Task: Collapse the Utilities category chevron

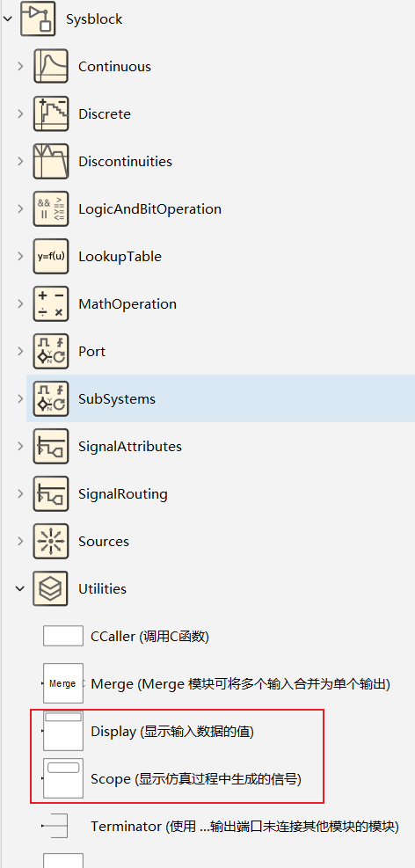Action: tap(20, 588)
